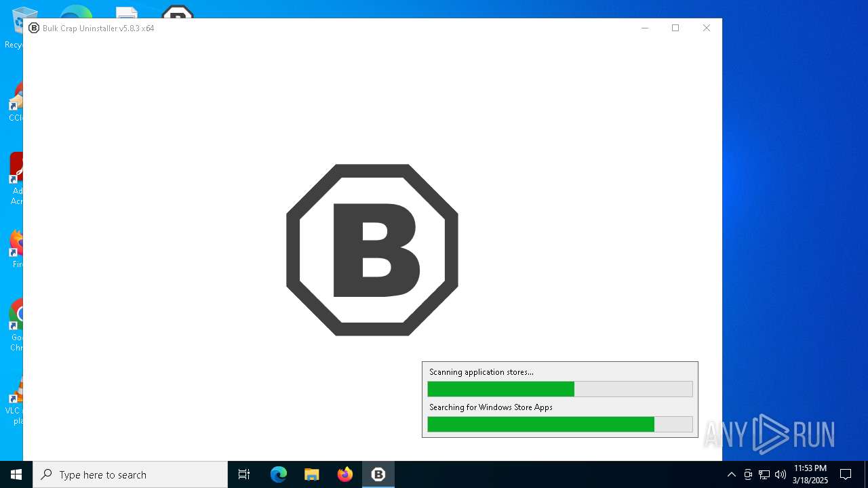Click the Searching for Windows Store Apps progress bar
Image resolution: width=868 pixels, height=488 pixels.
(560, 424)
